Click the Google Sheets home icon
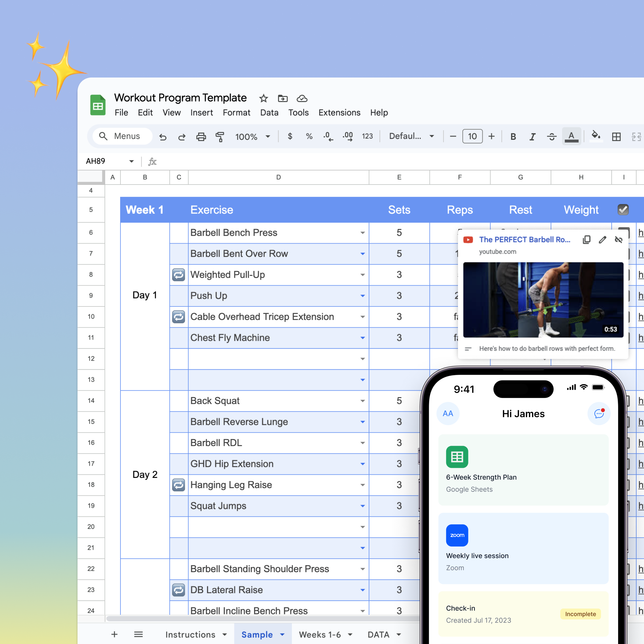 (98, 105)
